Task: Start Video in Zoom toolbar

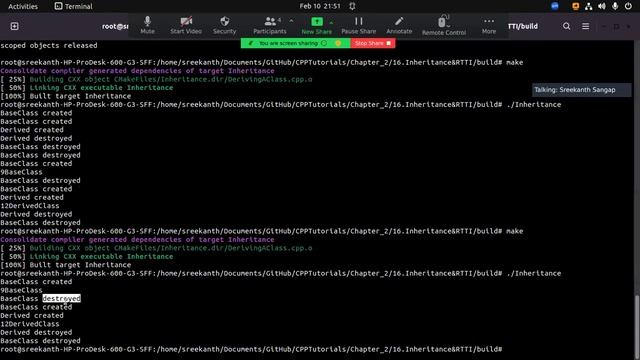Action: (x=186, y=25)
